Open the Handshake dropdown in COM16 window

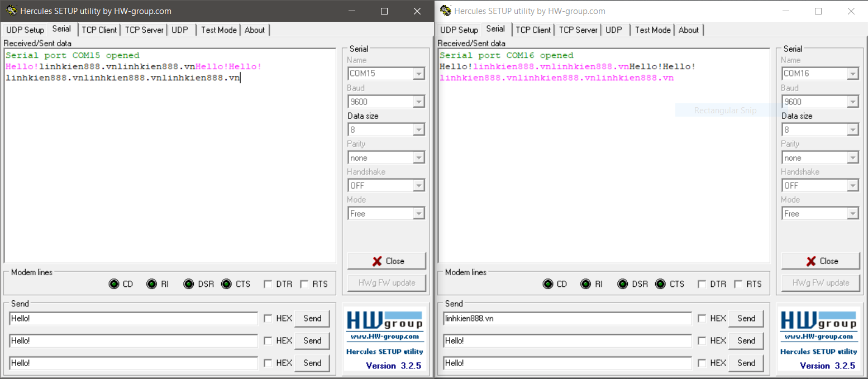click(x=852, y=185)
